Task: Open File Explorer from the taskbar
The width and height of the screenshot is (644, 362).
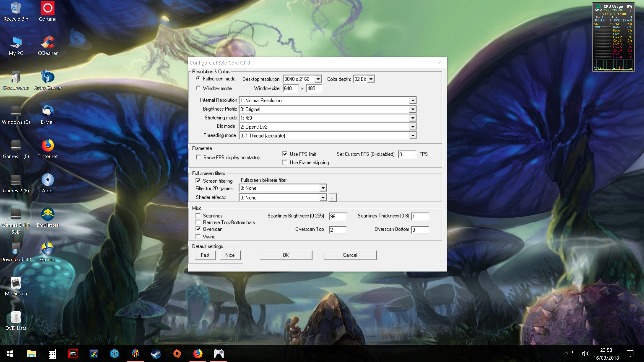Action: pyautogui.click(x=31, y=353)
